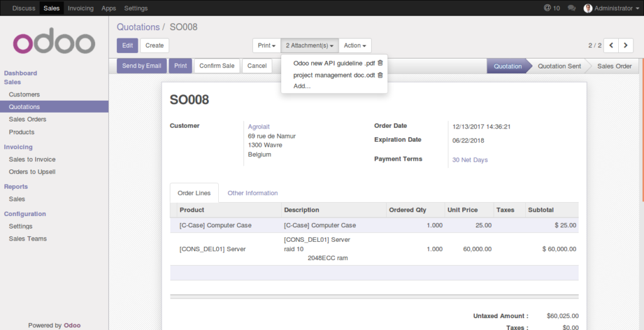Viewport: 644px width, 330px height.
Task: Click the Administrator avatar picture
Action: [x=588, y=8]
